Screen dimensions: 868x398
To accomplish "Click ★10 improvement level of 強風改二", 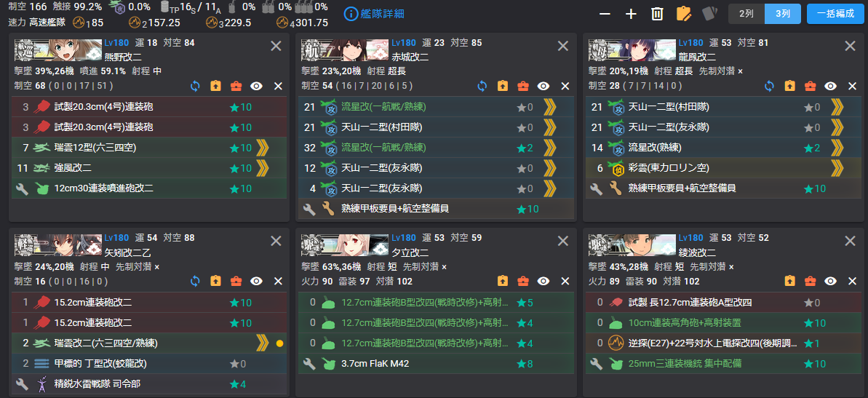I will click(240, 168).
